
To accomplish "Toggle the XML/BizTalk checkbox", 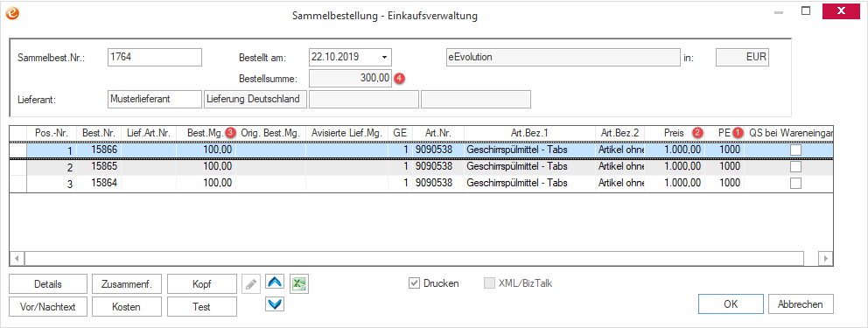I will 489,283.
